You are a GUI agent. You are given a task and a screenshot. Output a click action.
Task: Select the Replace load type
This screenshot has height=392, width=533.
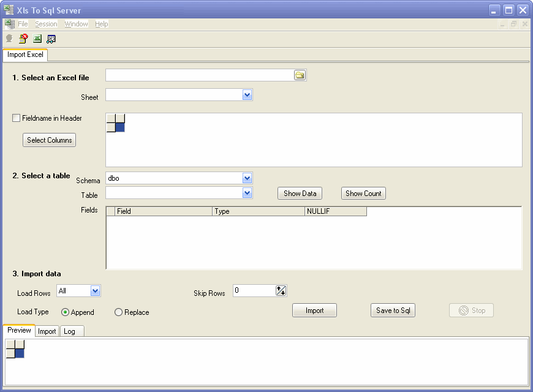click(x=118, y=312)
